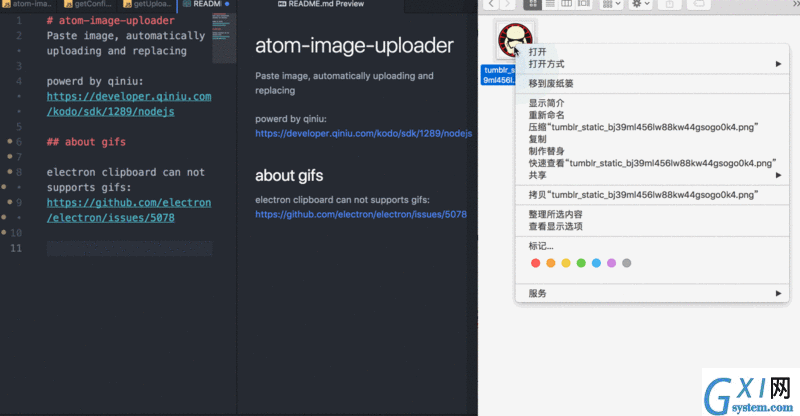Choose 制作替身 in the context menu
Image resolution: width=800 pixels, height=416 pixels.
(653, 151)
